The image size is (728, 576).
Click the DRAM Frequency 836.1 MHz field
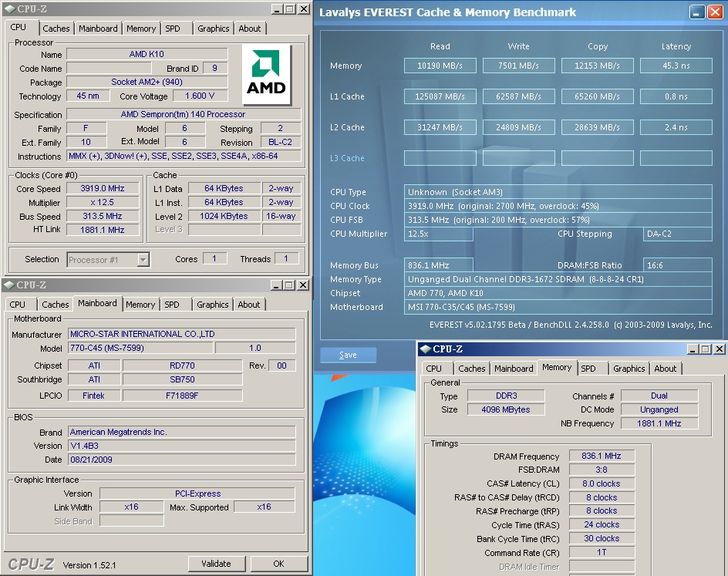(602, 456)
